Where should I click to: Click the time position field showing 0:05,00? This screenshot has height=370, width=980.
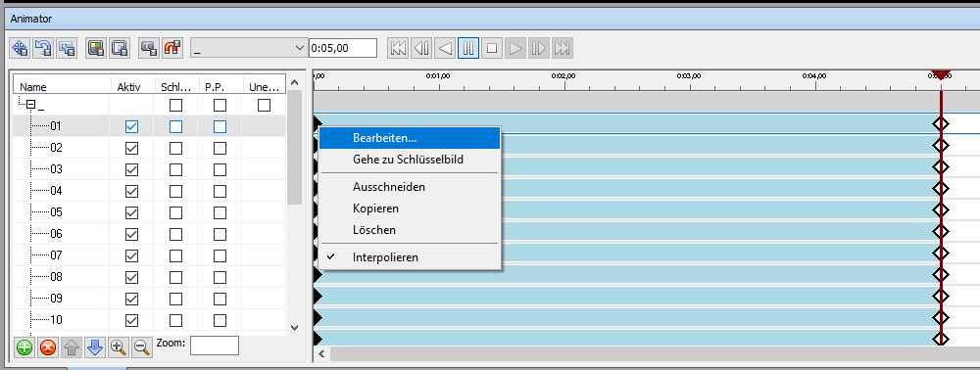pos(343,48)
